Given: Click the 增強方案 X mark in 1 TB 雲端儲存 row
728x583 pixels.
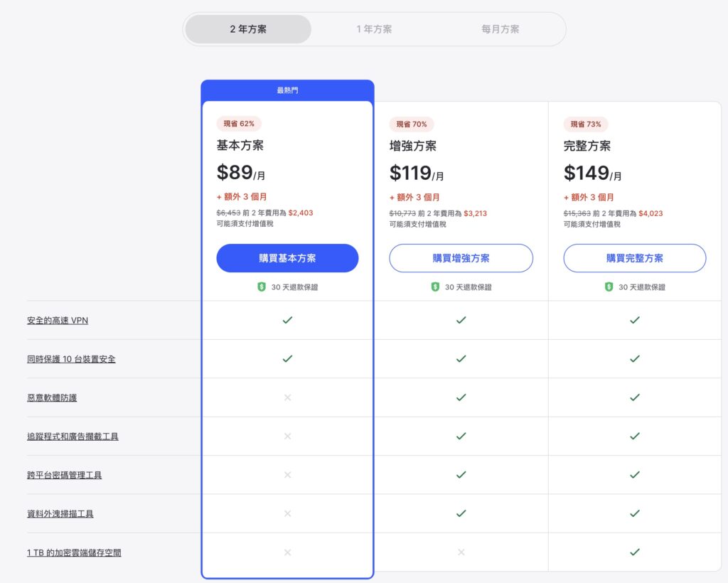Looking at the screenshot, I should 461,552.
